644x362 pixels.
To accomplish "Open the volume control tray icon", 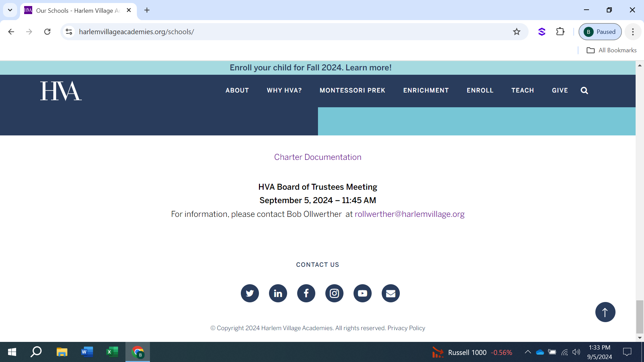I will tap(576, 352).
